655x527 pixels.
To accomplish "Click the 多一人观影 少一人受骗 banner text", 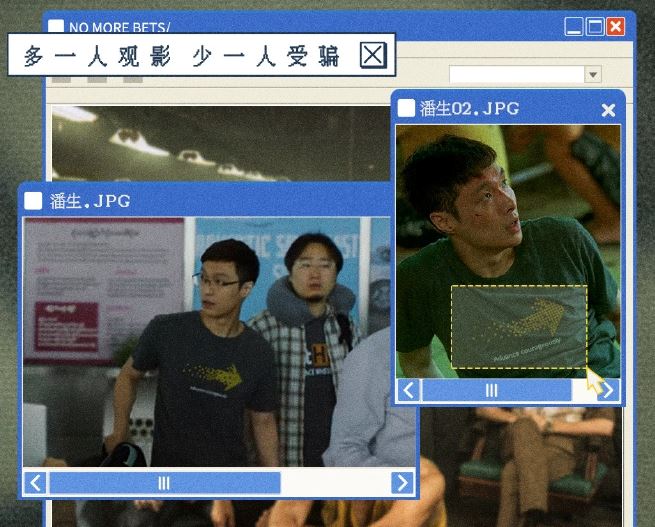I will (180, 55).
